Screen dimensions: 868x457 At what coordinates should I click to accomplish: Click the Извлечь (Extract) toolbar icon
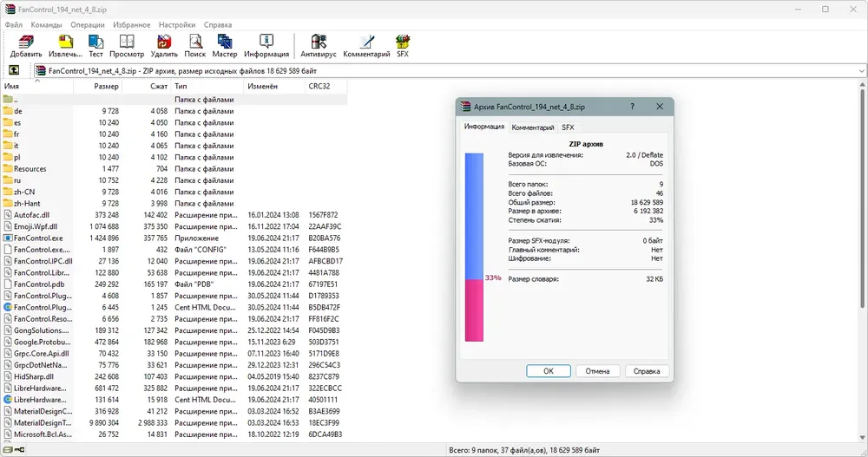pos(65,46)
